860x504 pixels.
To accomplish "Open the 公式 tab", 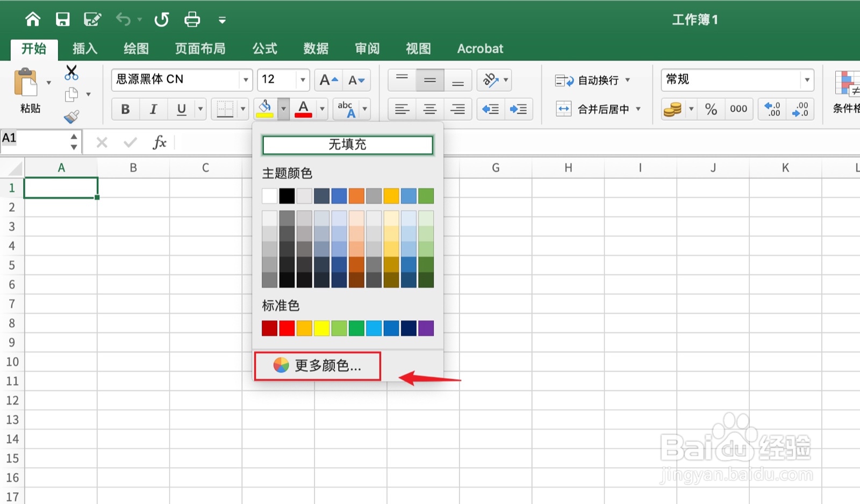I will [x=265, y=48].
